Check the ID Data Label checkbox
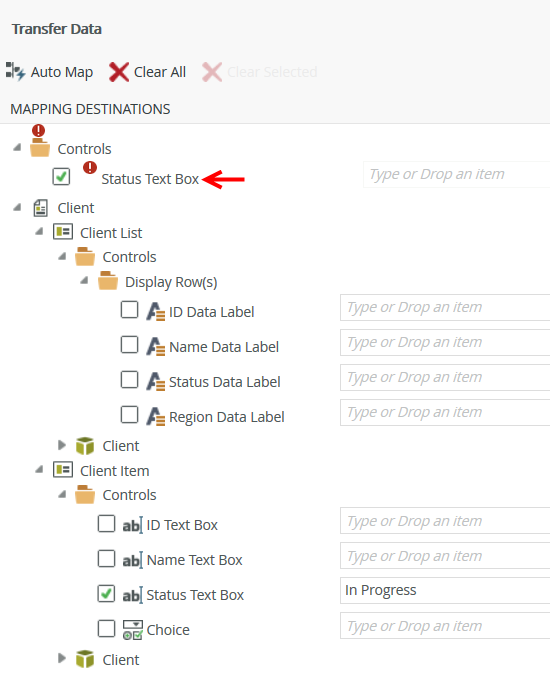This screenshot has width=550, height=686. pos(130,309)
